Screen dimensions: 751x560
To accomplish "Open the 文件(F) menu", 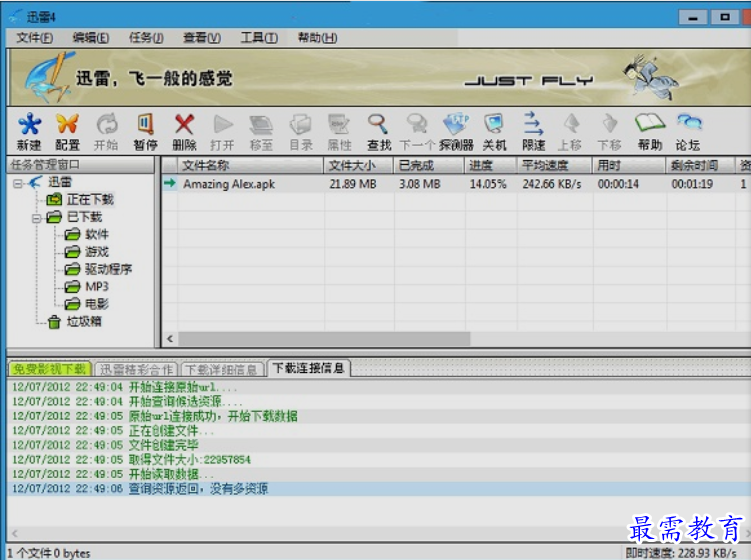I will [x=34, y=37].
